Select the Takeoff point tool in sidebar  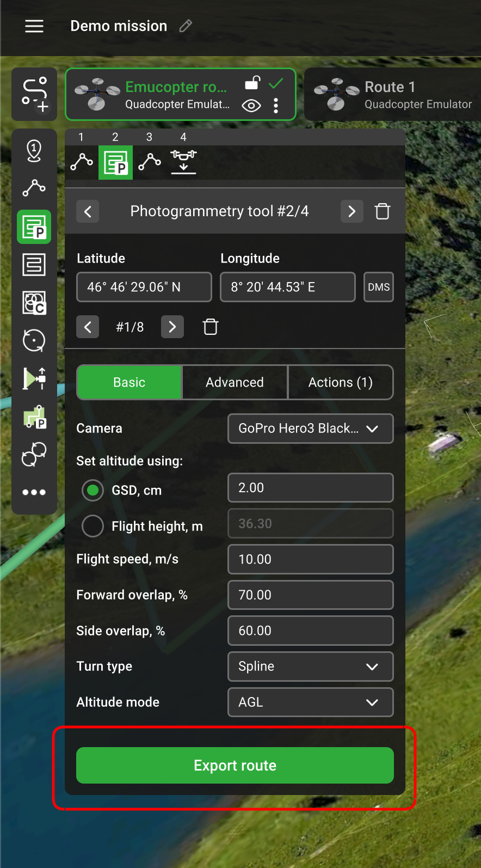[34, 150]
